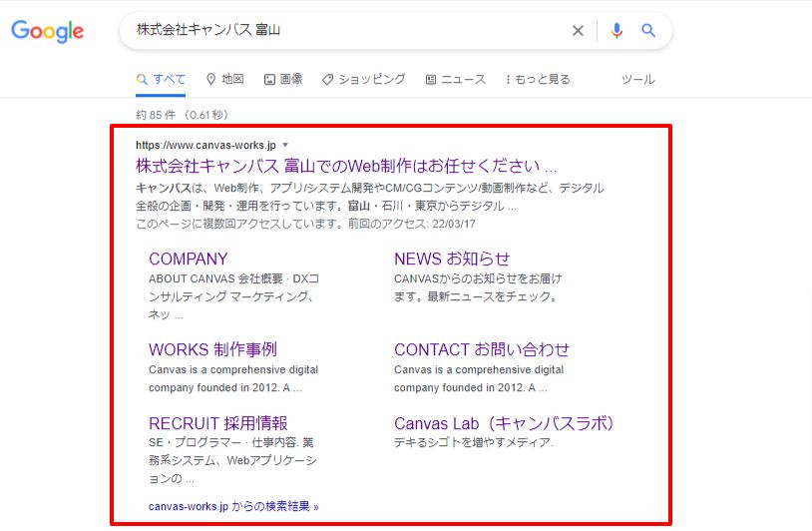Viewport: 812px width, 531px height.
Task: Open the RECRUIT 採用情報 sitelink
Action: 218,423
